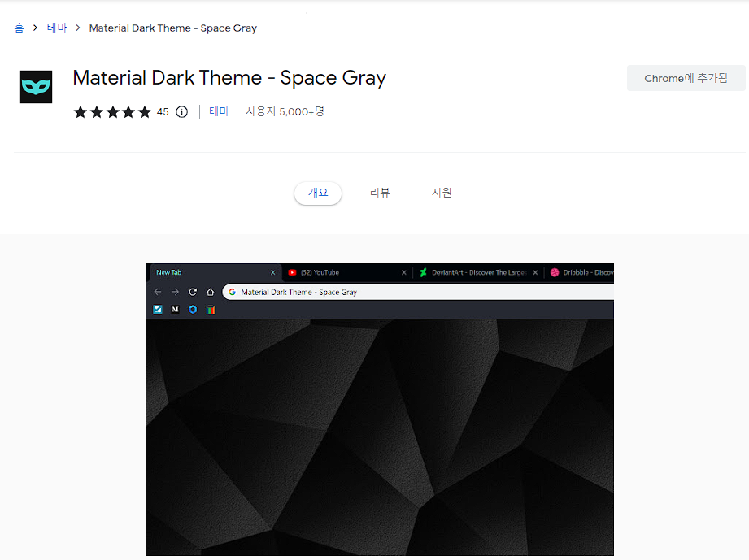749x560 pixels.
Task: Click the YouTube icon on the preview tab
Action: coord(294,272)
